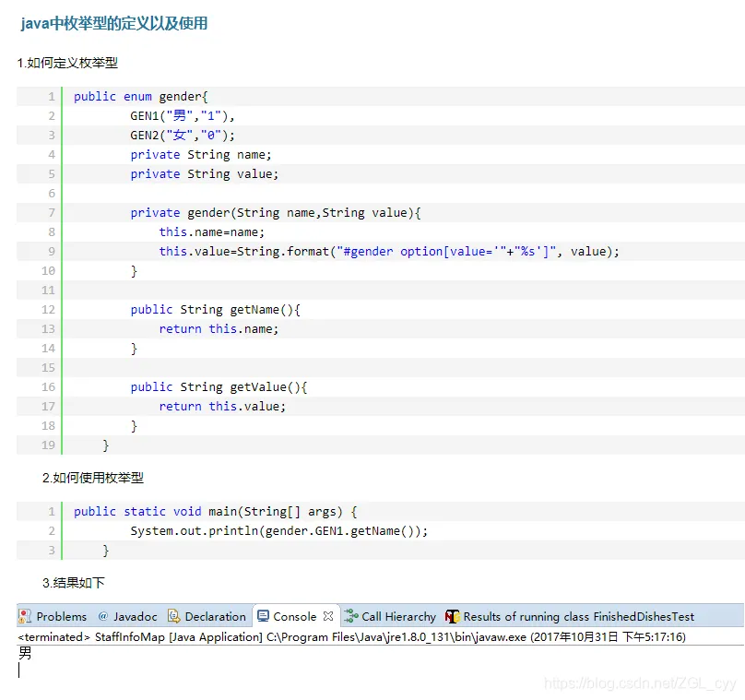Viewport: 745px width, 700px height.
Task: Switch to the Javadoc tab
Action: [128, 616]
